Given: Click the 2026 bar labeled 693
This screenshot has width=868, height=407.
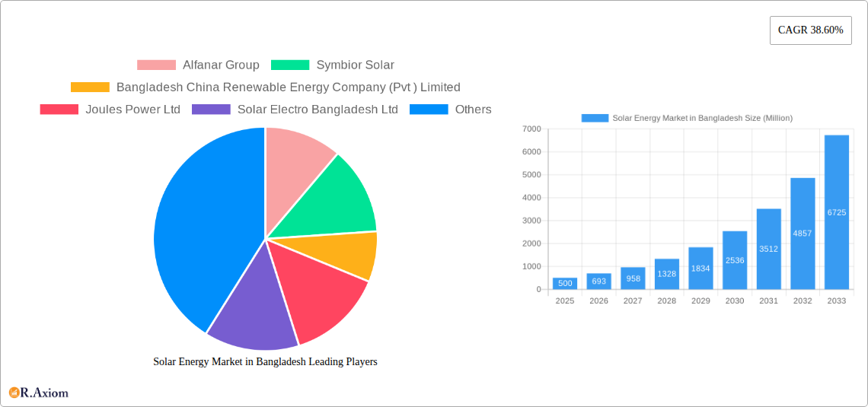Looking at the screenshot, I should (598, 281).
